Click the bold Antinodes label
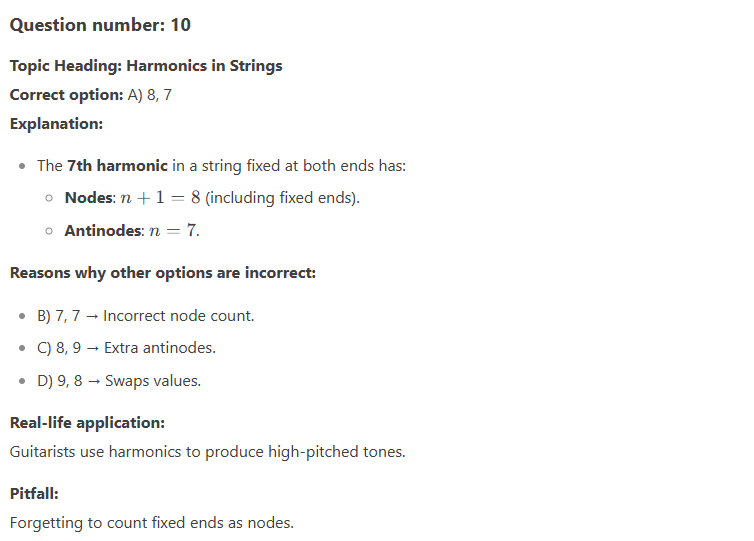 point(104,230)
